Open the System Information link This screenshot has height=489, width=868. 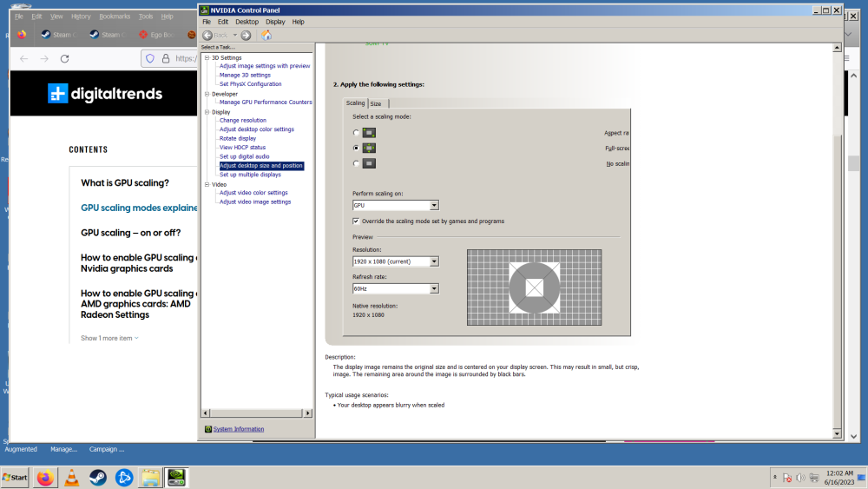pos(239,429)
